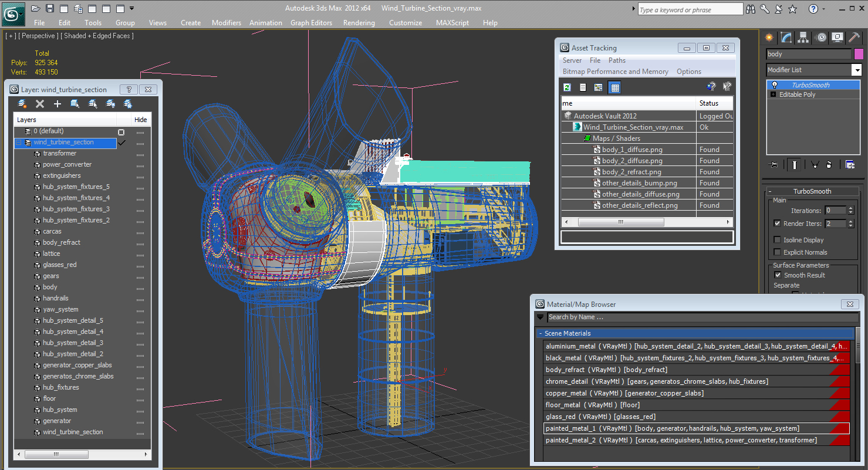
Task: Open the Display command panel tab
Action: [x=837, y=38]
